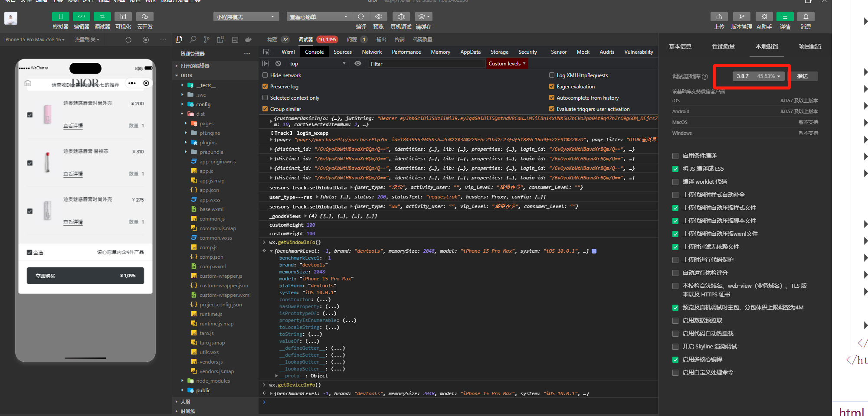
Task: Enable Log XMLHttpRequests
Action: pyautogui.click(x=552, y=75)
